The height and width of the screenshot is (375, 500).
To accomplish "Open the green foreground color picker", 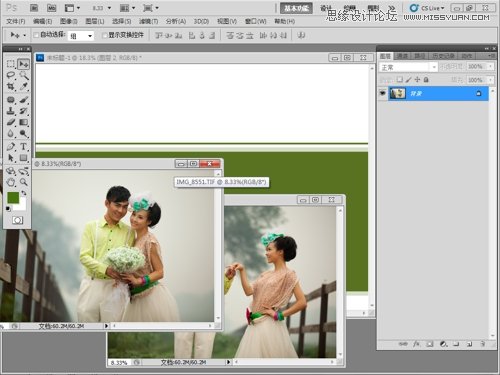I will click(13, 197).
